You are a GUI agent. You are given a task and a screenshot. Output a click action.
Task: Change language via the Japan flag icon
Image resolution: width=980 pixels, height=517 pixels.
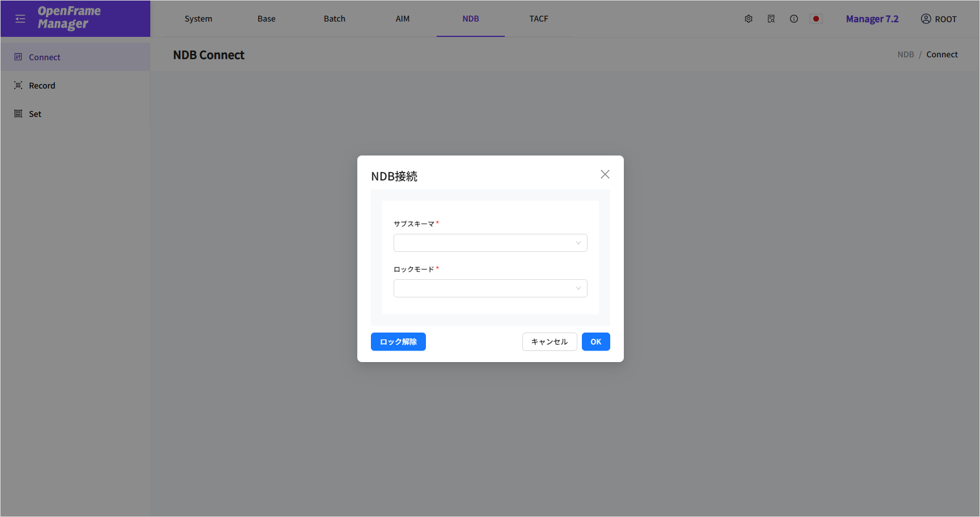(x=816, y=19)
